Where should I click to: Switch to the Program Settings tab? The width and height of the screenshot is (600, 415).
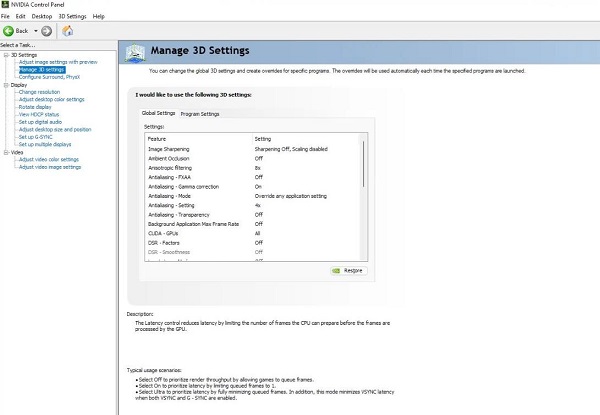tap(200, 114)
